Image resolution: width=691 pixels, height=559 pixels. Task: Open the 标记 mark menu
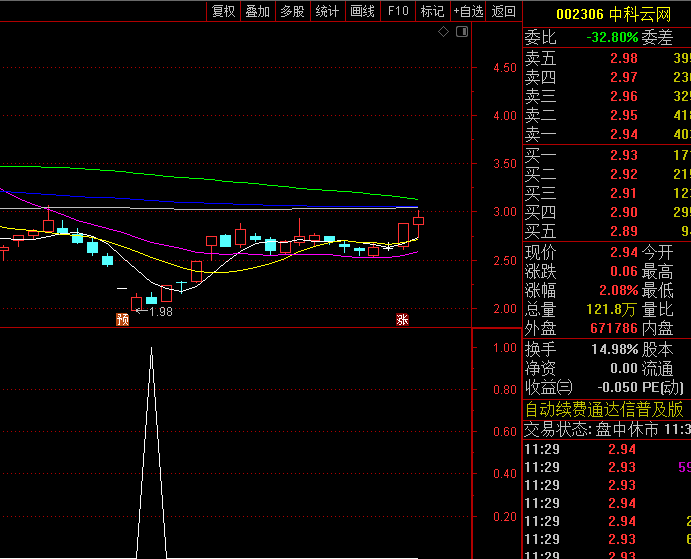tap(432, 11)
